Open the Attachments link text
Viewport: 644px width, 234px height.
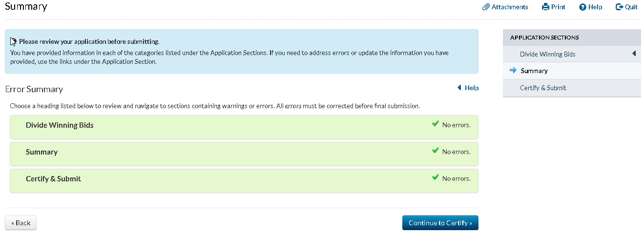(x=510, y=7)
